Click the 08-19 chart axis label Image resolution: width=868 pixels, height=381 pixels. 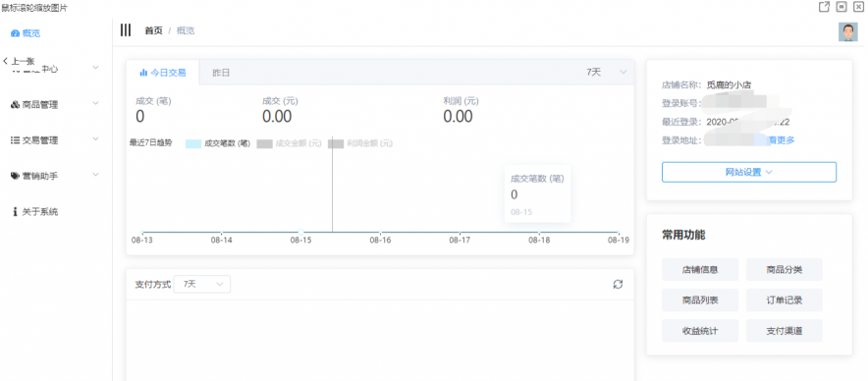point(619,241)
